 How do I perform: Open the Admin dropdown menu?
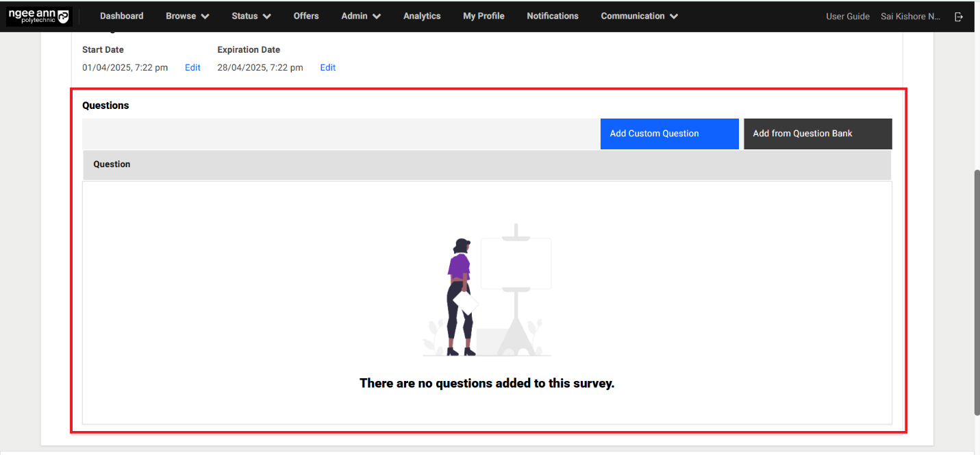pyautogui.click(x=360, y=16)
